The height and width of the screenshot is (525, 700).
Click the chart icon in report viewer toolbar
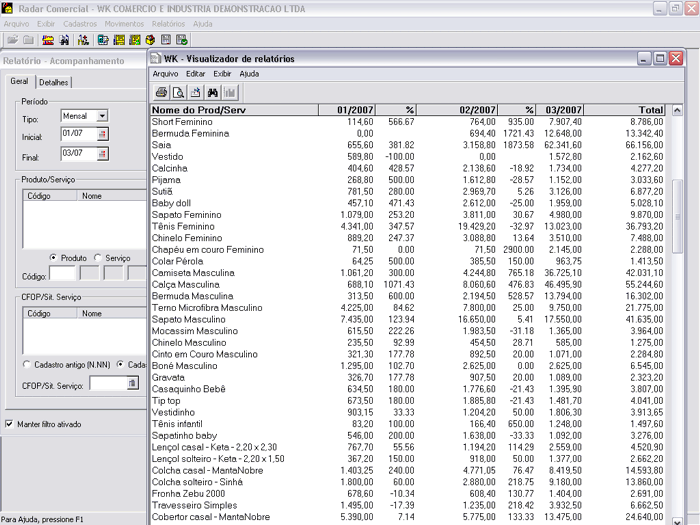pos(229,92)
